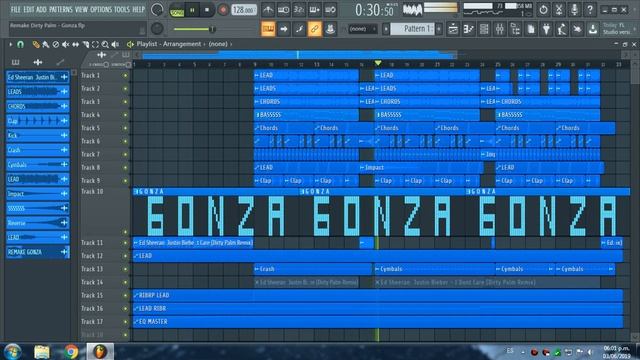
Task: Select the playlist Select tool
Action: [x=95, y=44]
